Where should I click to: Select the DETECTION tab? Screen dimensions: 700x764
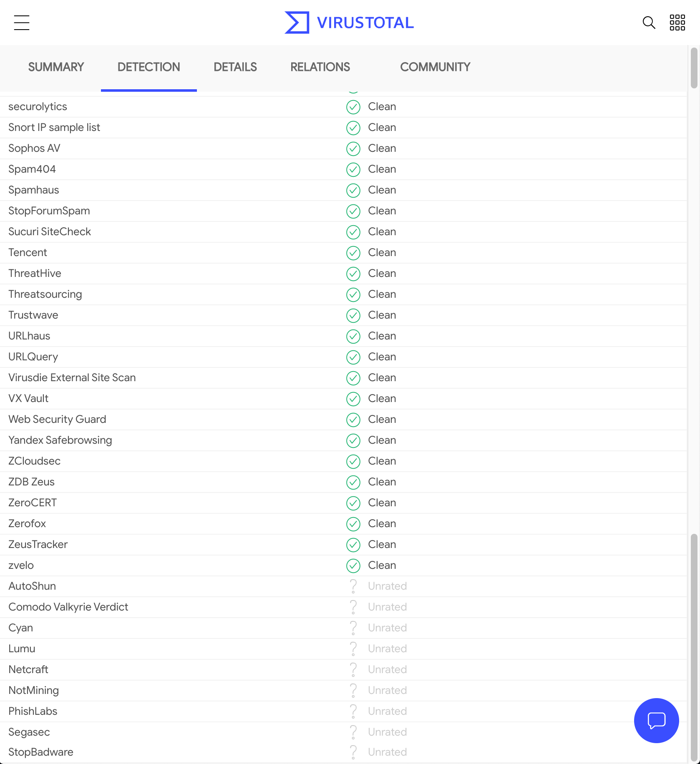[149, 67]
